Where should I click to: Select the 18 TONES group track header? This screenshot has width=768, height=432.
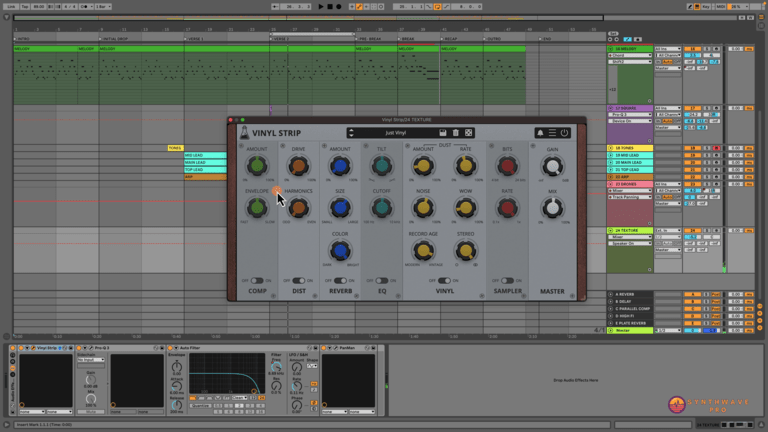[630, 148]
